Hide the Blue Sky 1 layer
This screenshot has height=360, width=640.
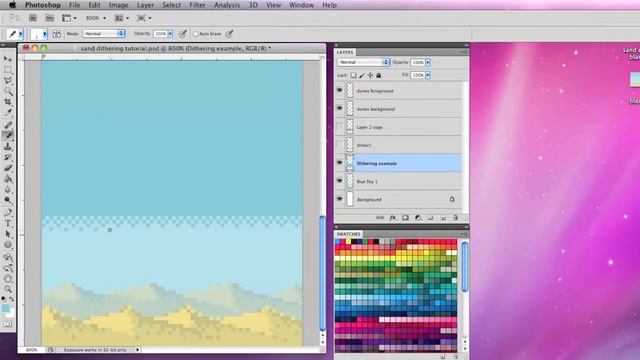click(x=340, y=181)
